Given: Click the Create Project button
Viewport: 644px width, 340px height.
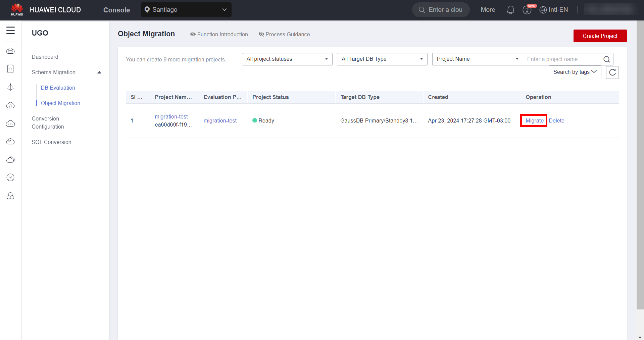Looking at the screenshot, I should pyautogui.click(x=600, y=36).
